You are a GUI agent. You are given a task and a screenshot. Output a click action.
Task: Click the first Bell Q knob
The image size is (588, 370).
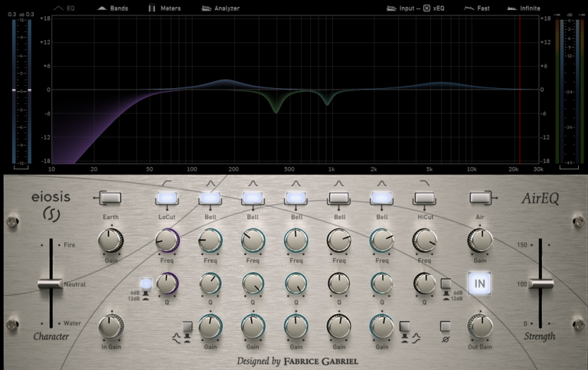pos(210,283)
